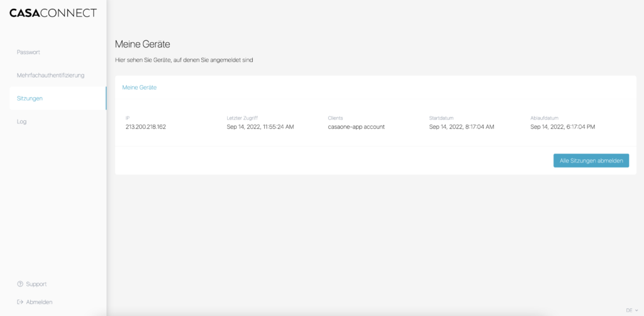Expand the chevron next to DE
The image size is (644, 316).
coord(636,310)
